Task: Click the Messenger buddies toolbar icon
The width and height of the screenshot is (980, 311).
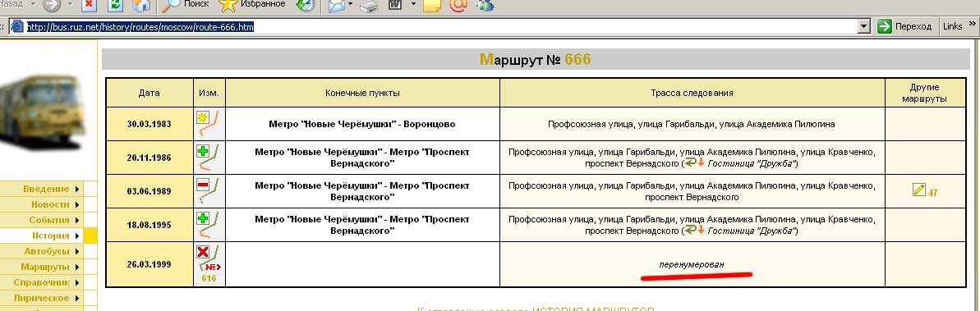Action: click(x=485, y=6)
